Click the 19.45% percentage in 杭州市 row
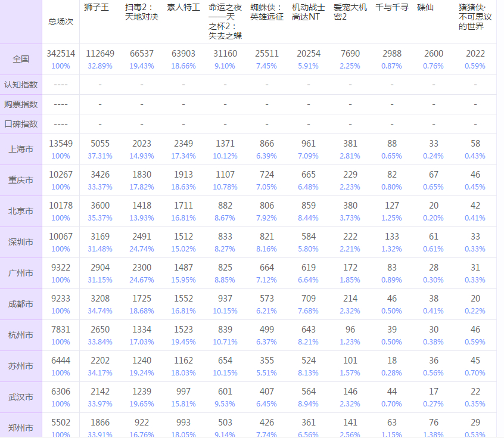504x444 pixels. tap(183, 342)
